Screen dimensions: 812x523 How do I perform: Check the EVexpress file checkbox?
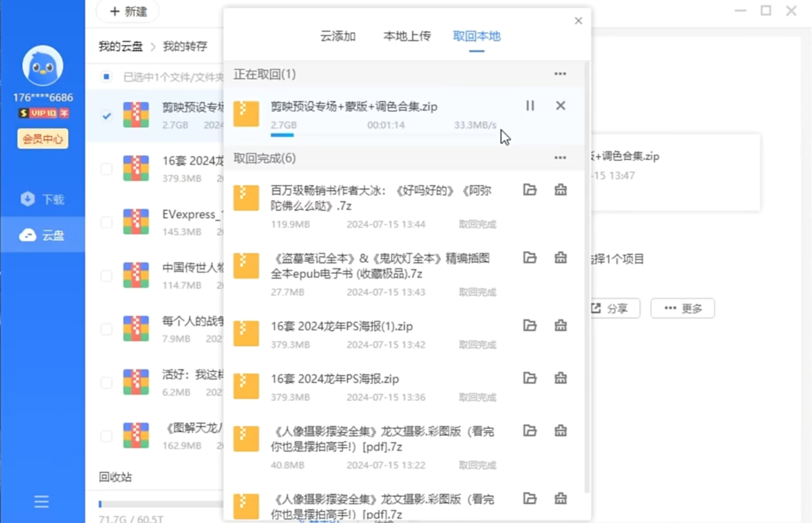pos(107,222)
